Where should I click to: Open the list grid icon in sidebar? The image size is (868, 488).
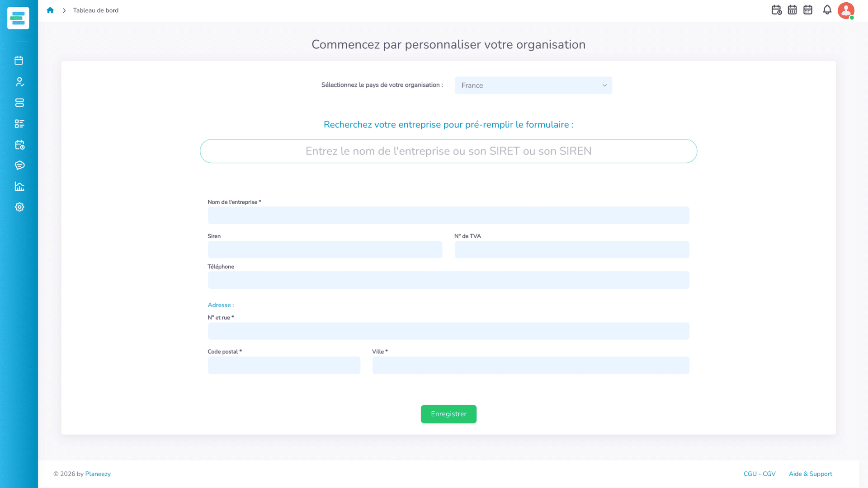19,123
